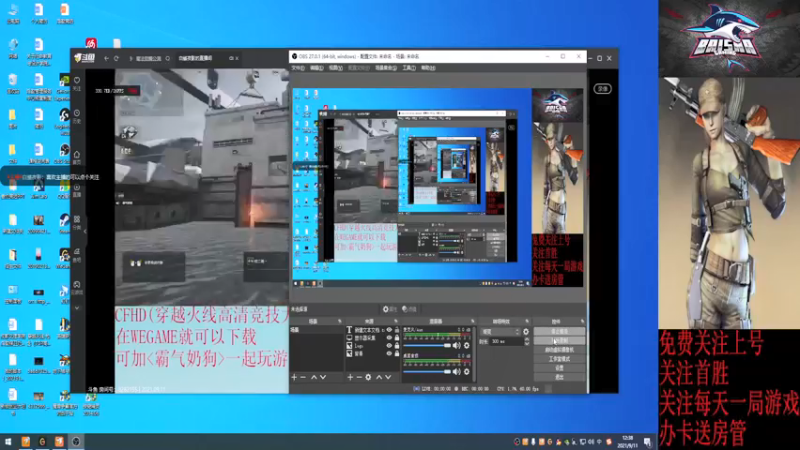Click the 设置 settings button in Controls
Viewport: 800px width, 450px height.
pyautogui.click(x=559, y=368)
